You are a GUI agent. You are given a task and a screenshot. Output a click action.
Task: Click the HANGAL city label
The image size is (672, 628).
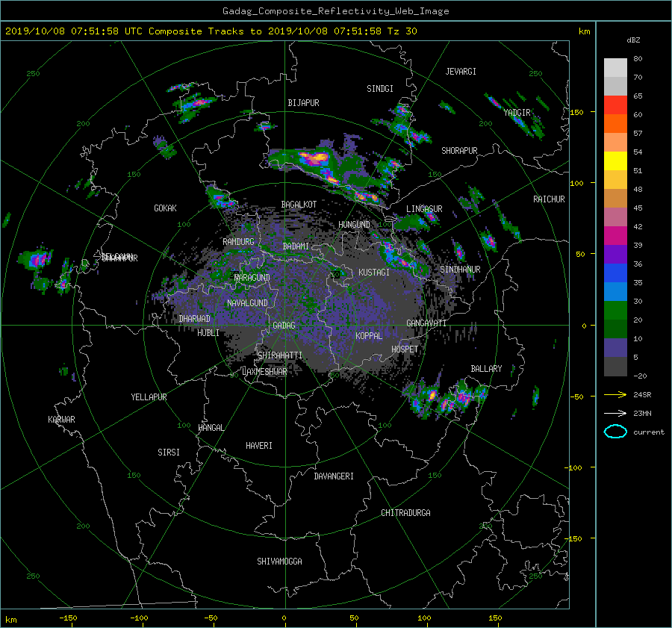pyautogui.click(x=211, y=428)
